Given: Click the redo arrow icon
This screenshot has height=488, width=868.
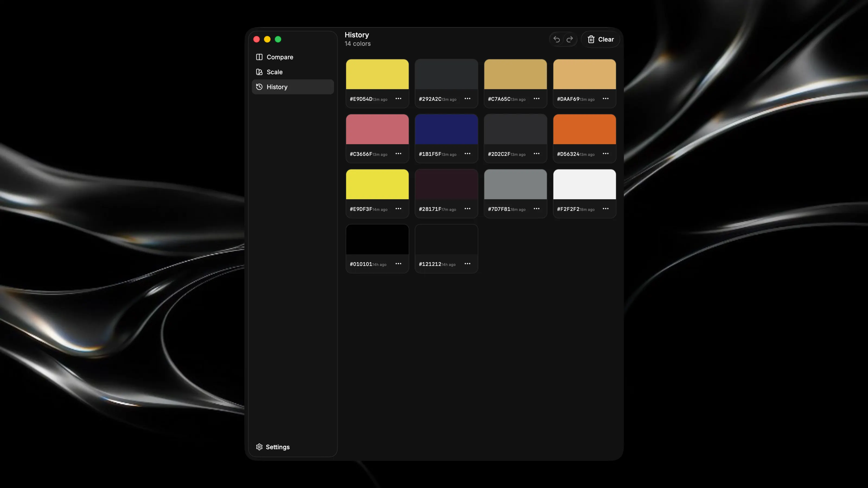Looking at the screenshot, I should point(570,39).
